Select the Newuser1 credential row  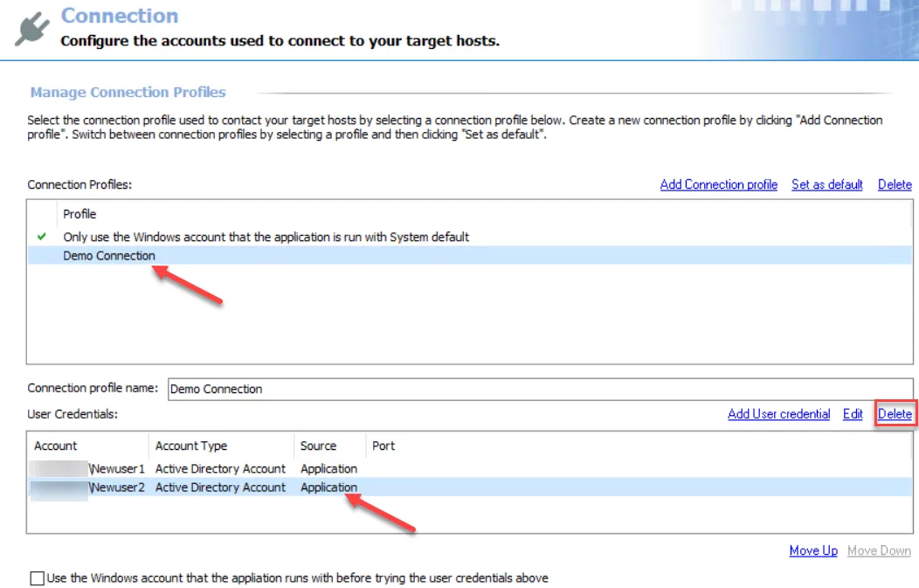pos(469,468)
